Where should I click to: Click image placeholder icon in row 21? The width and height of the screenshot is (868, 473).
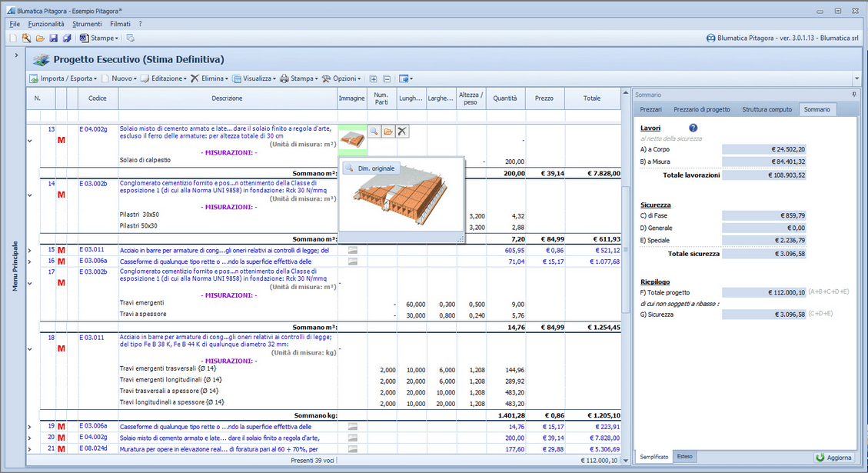[x=353, y=448]
